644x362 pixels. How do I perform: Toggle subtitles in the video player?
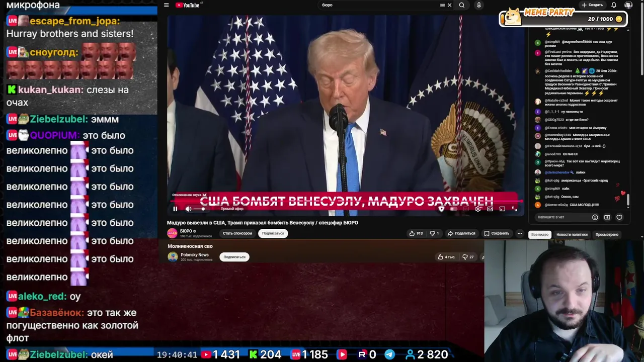(466, 209)
